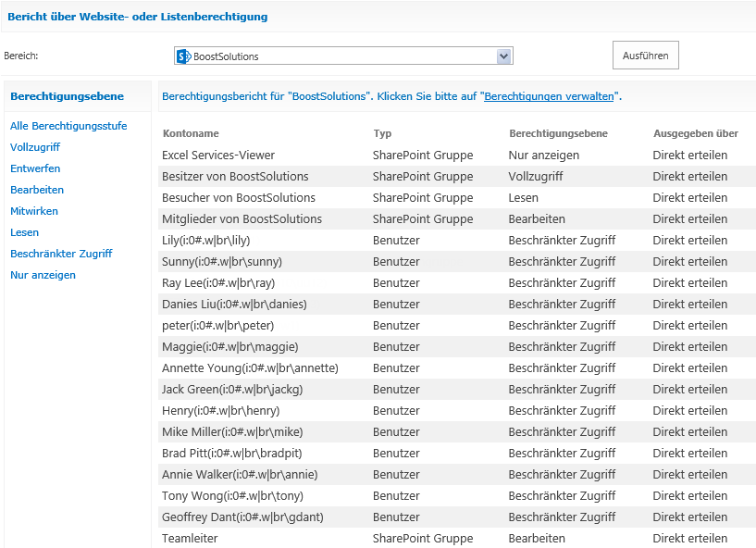Sort by Kontoname column header

[191, 133]
